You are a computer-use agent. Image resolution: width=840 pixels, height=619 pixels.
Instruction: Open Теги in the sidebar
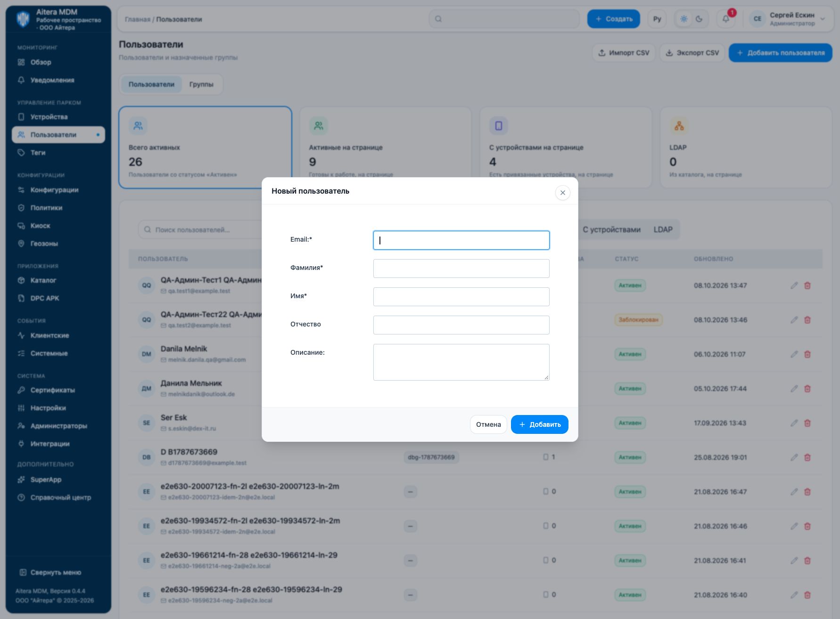click(x=58, y=153)
